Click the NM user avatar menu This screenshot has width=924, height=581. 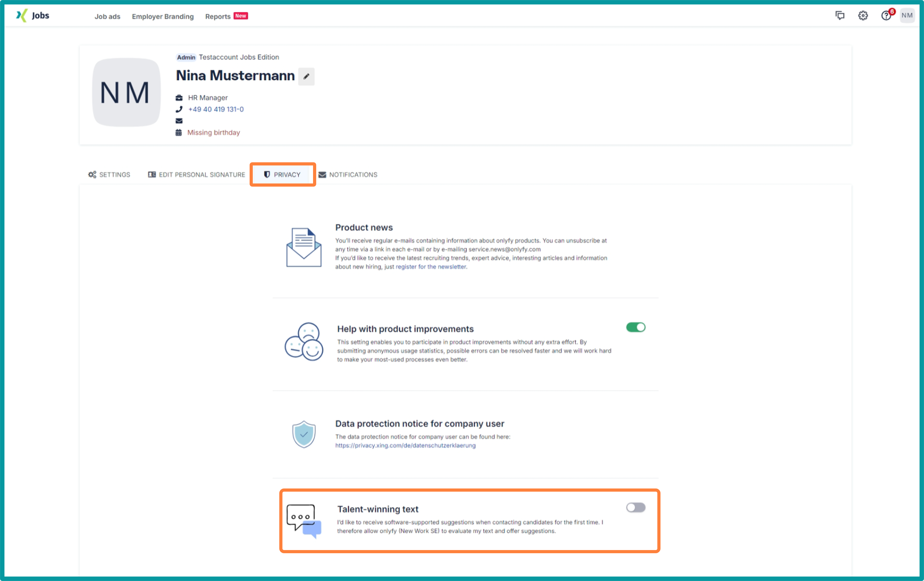point(907,15)
